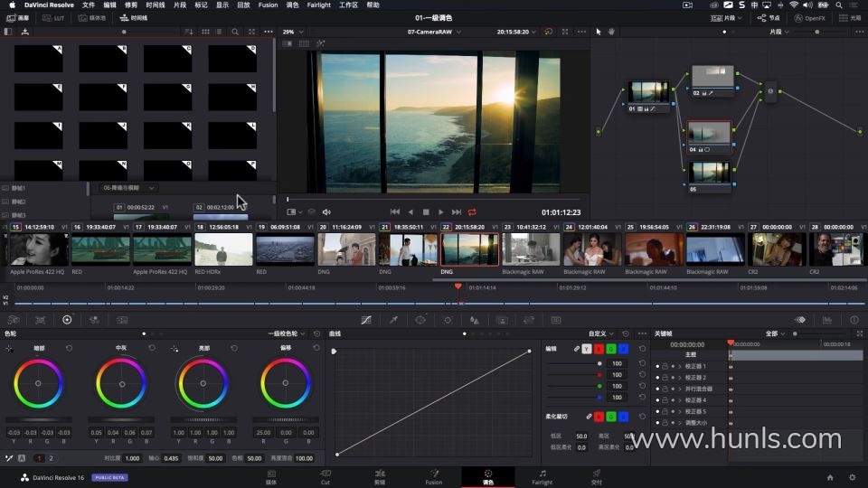
Task: Toggle the Y channel curve button
Action: tap(586, 349)
